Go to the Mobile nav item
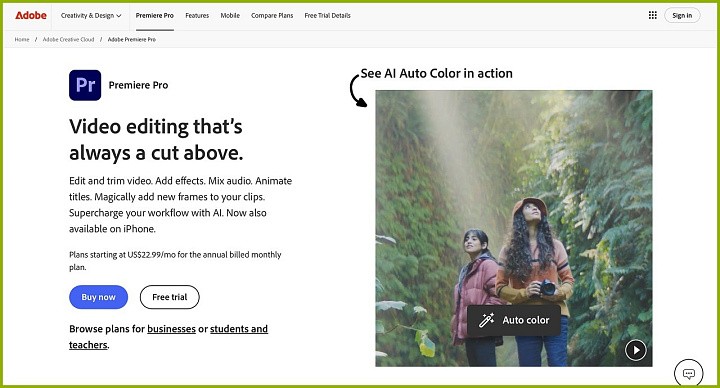Screen dimensions: 720x388 230,16
